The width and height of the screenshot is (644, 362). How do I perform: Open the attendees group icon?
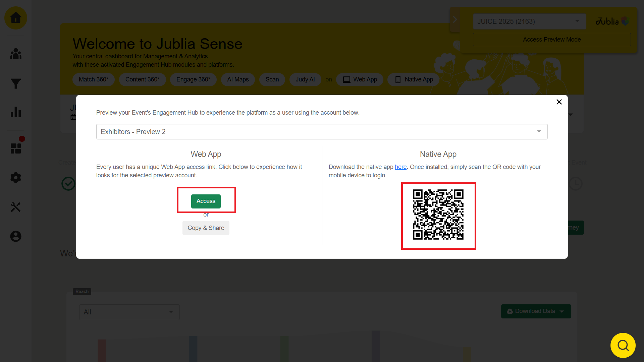pyautogui.click(x=16, y=54)
